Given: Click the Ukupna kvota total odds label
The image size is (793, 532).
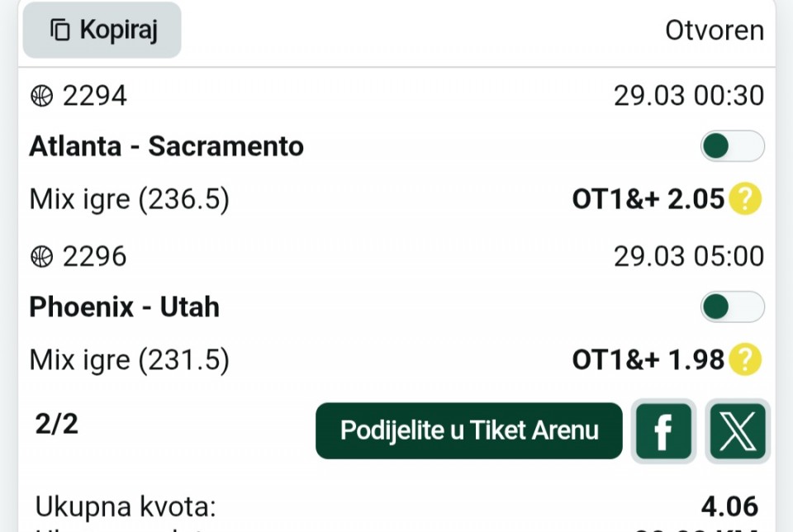Looking at the screenshot, I should [126, 506].
